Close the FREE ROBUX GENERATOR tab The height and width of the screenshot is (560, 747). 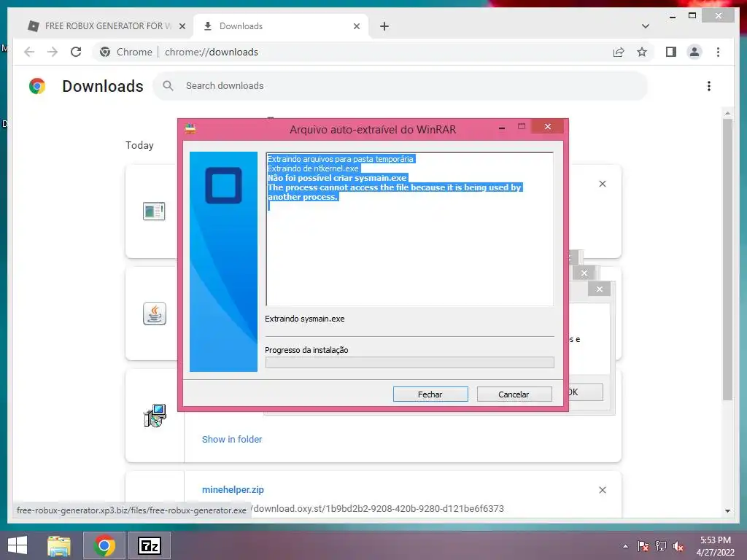click(182, 26)
